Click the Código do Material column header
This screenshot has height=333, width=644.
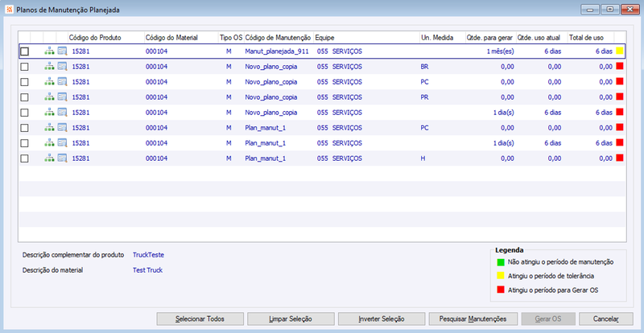(181, 38)
